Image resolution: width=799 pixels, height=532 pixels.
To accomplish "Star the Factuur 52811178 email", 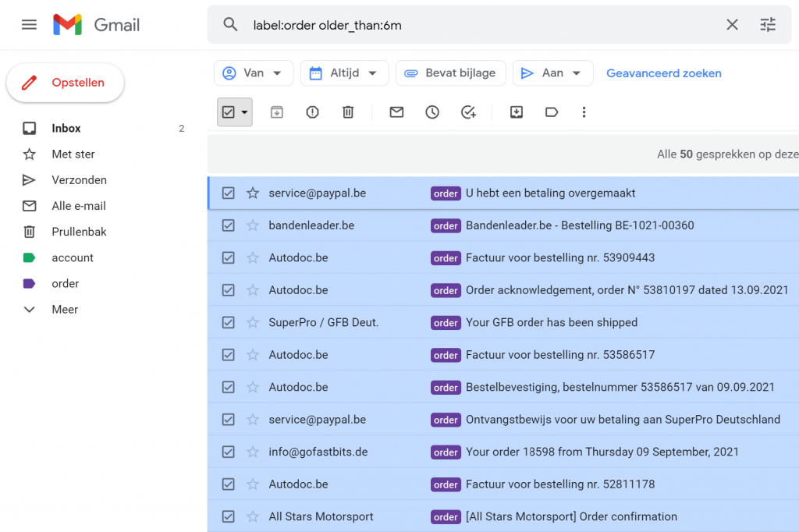I will click(253, 484).
